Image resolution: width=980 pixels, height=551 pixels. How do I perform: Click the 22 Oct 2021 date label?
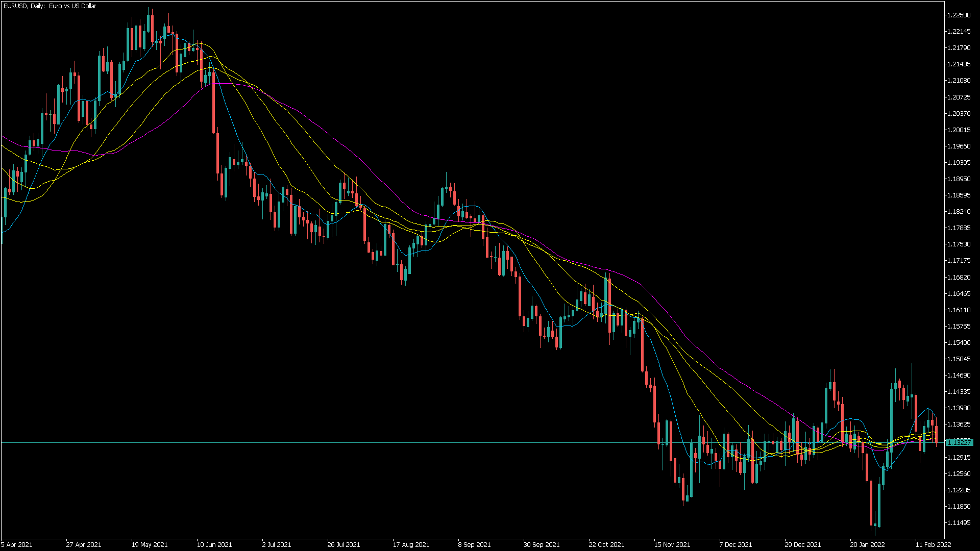(x=606, y=545)
